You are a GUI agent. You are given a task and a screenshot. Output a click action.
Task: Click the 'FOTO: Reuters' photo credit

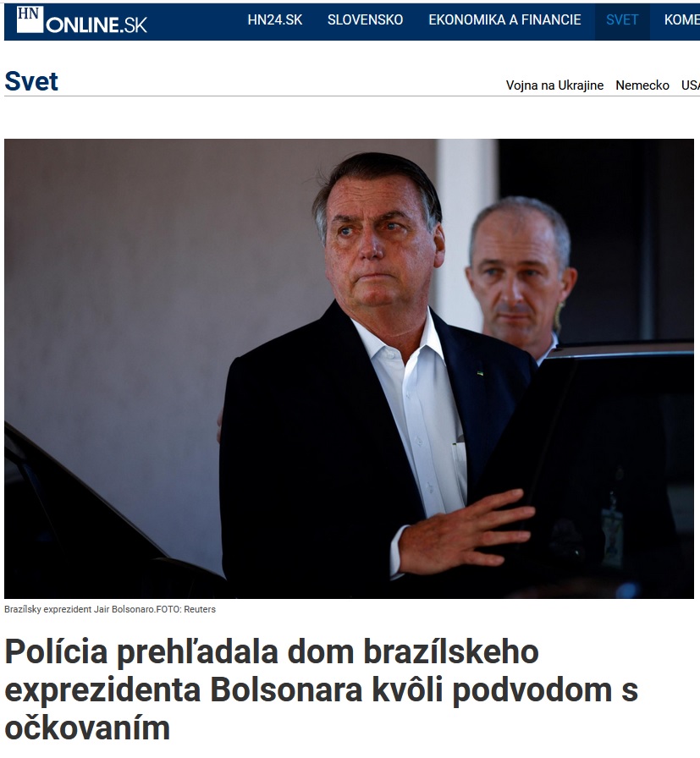pyautogui.click(x=185, y=609)
